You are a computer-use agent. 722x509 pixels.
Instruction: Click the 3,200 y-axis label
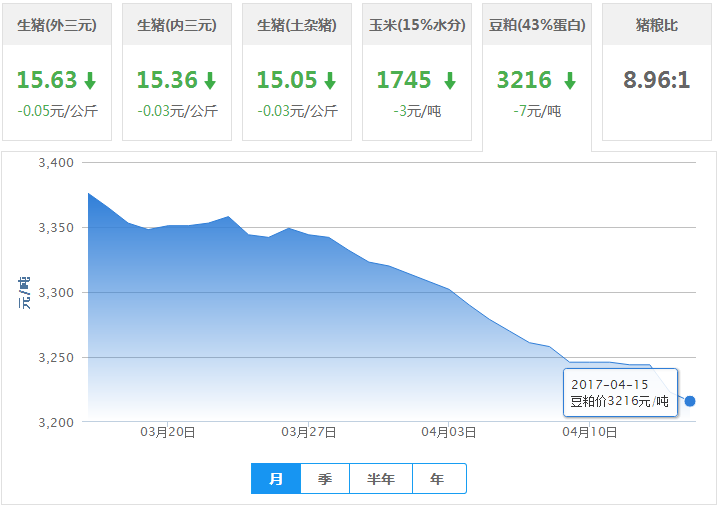[x=56, y=422]
